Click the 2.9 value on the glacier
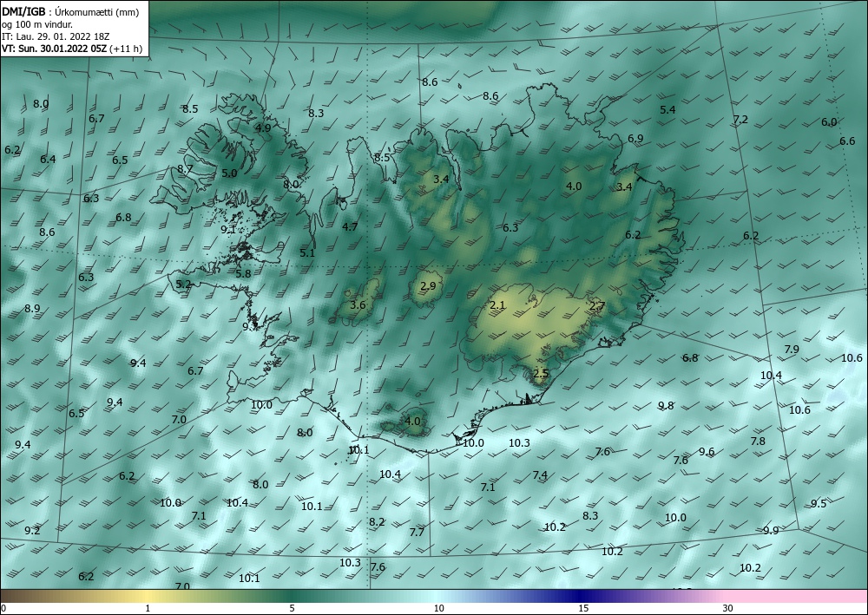This screenshot has height=615, width=868. tap(428, 286)
